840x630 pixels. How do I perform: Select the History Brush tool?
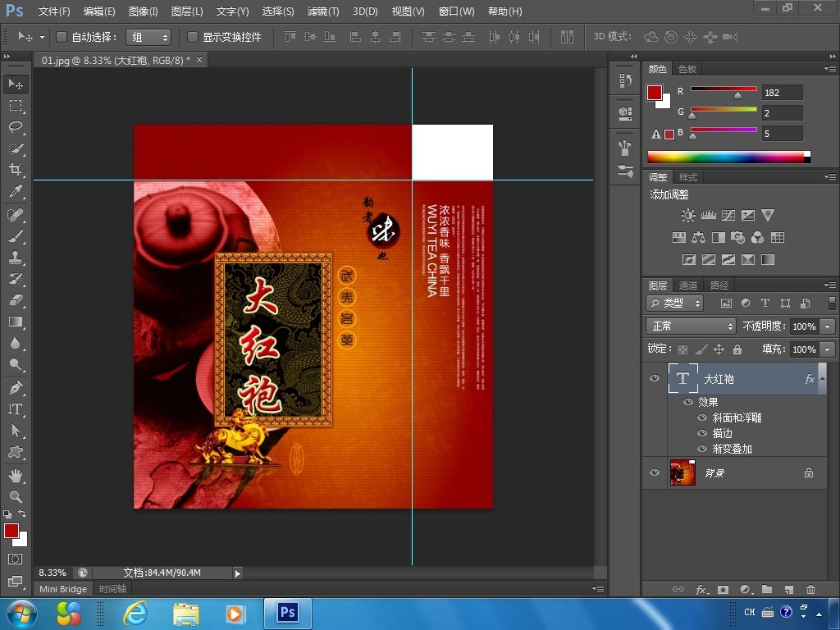click(16, 279)
